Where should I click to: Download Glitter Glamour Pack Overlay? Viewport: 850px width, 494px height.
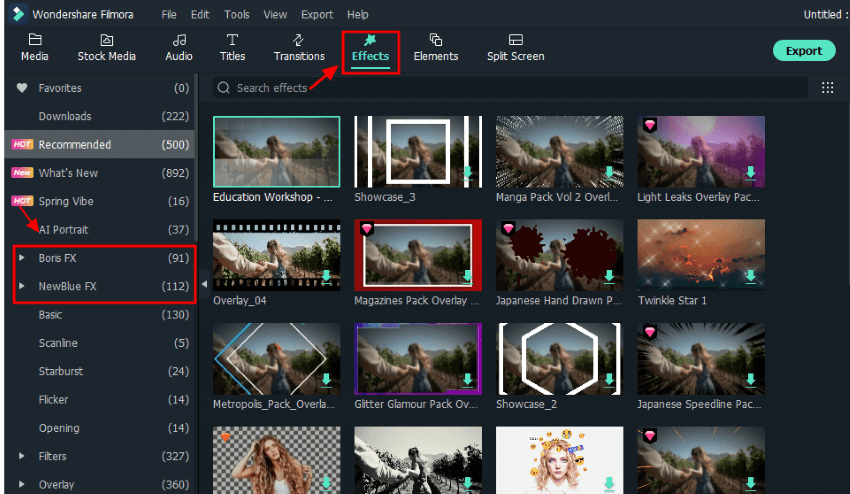(468, 380)
